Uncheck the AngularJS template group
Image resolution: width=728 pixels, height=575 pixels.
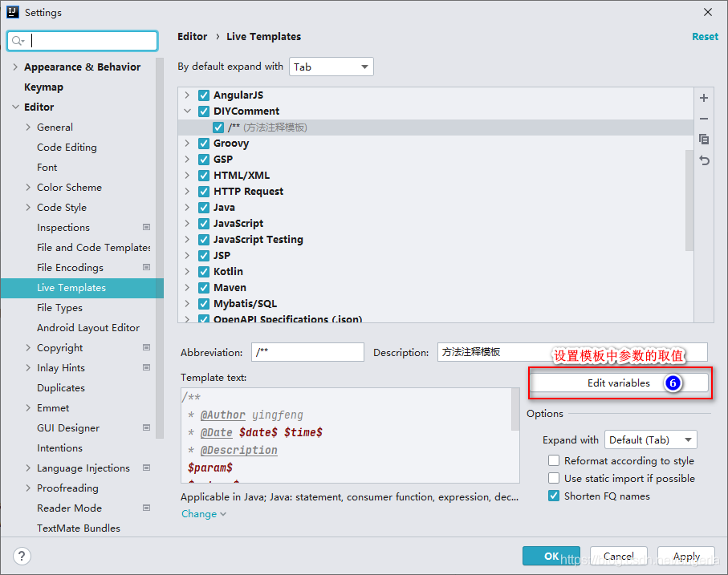point(203,95)
